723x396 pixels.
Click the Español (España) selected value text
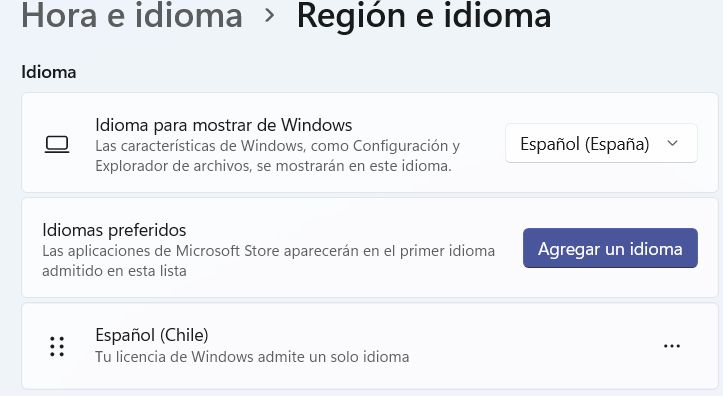point(585,144)
